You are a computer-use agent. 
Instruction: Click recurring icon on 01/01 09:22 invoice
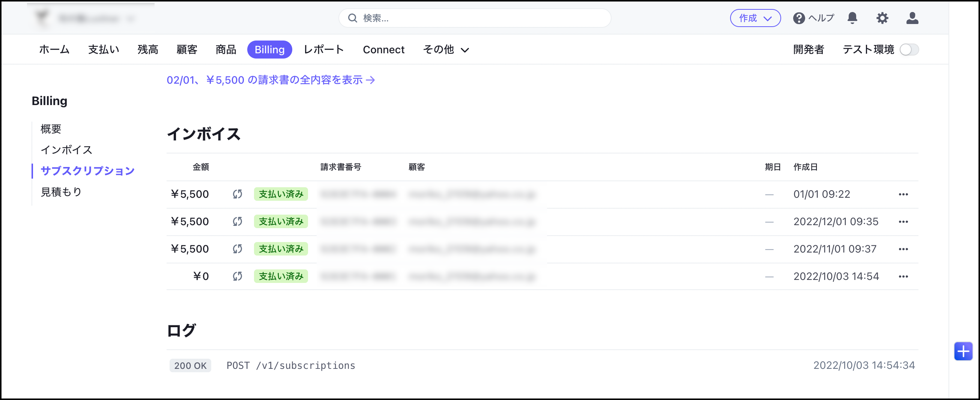coord(237,194)
